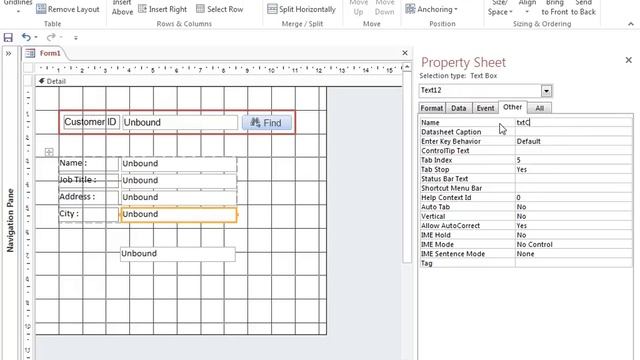Click the layout selector cross icon

(x=49, y=152)
